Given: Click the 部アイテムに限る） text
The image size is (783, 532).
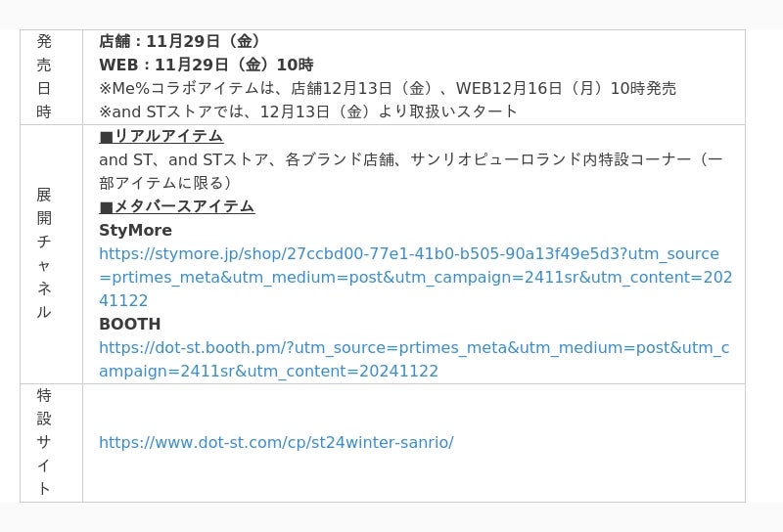Looking at the screenshot, I should pos(164,183).
